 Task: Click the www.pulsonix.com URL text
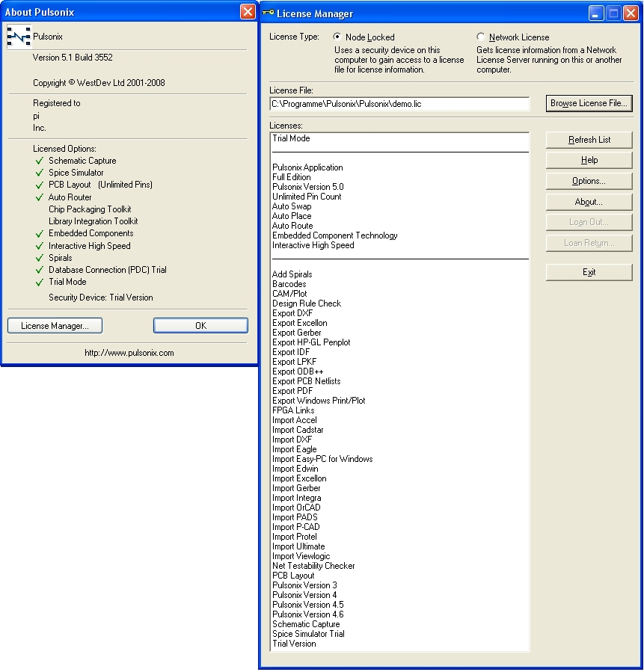click(129, 353)
